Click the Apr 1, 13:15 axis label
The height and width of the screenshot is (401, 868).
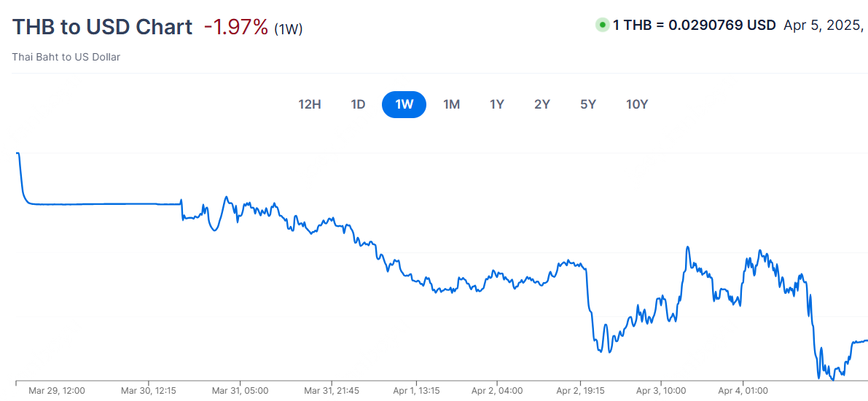415,391
